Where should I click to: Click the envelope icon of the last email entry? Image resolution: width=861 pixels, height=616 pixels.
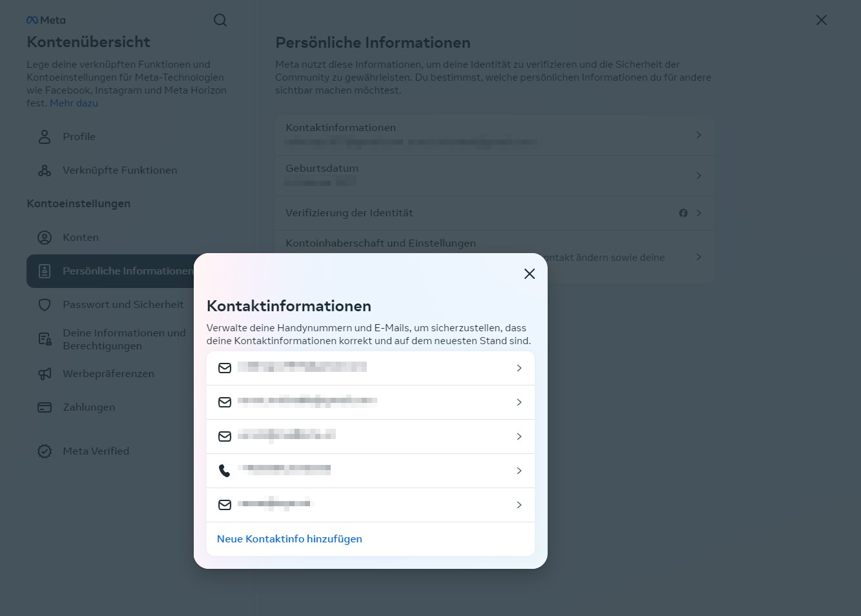point(224,505)
